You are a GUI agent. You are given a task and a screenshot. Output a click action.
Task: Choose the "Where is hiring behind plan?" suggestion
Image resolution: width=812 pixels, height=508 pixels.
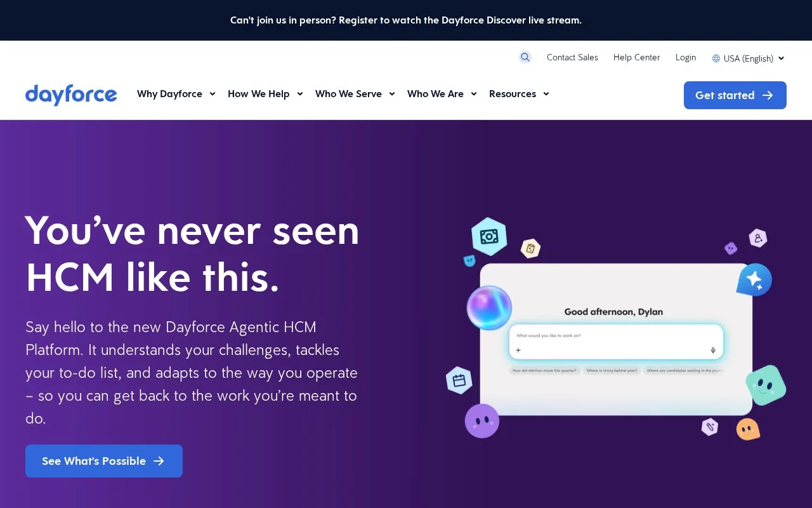[612, 370]
